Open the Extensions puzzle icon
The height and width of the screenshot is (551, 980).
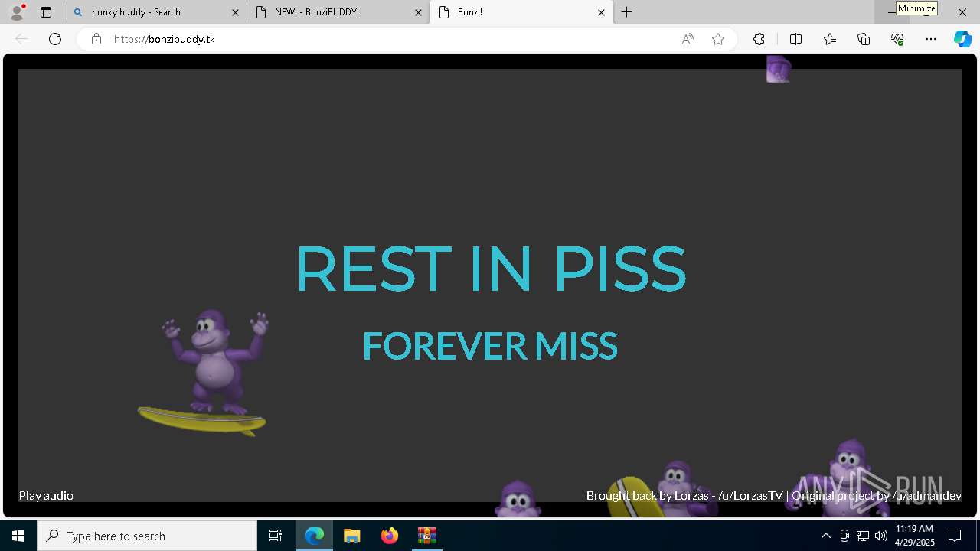[759, 39]
